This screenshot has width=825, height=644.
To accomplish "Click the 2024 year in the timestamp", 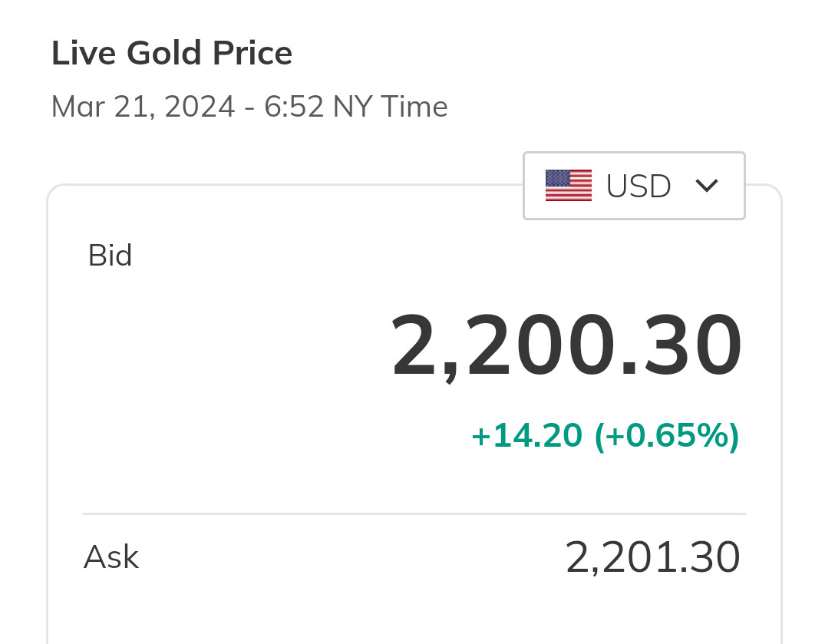I will pos(200,106).
